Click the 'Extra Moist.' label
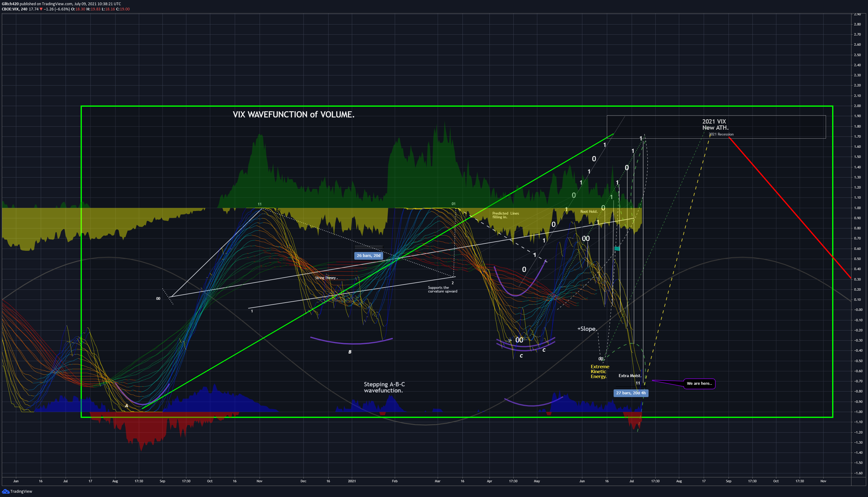This screenshot has width=868, height=497. point(630,376)
